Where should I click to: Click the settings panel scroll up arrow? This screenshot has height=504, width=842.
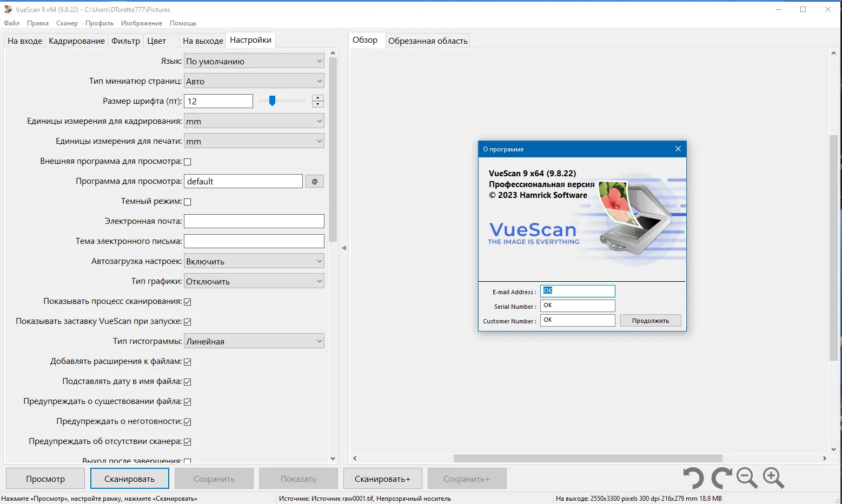click(x=333, y=53)
